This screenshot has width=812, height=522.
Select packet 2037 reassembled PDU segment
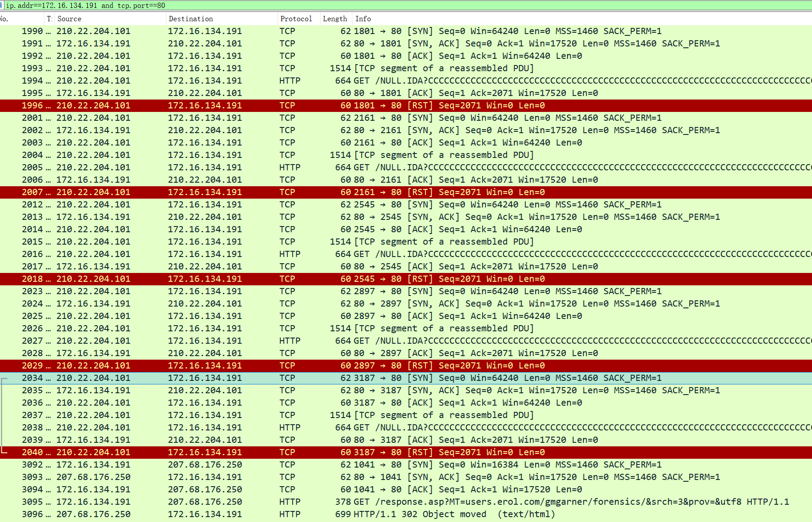[x=406, y=415]
